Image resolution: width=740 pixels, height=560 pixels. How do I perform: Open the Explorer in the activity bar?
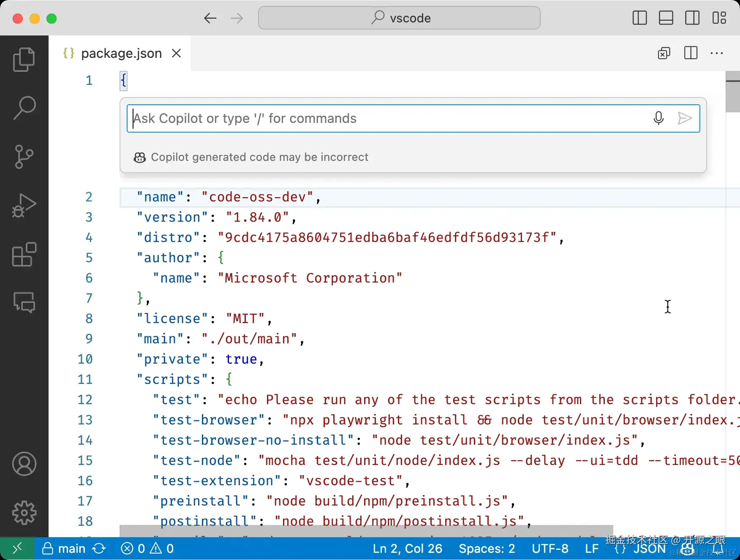coord(24,59)
